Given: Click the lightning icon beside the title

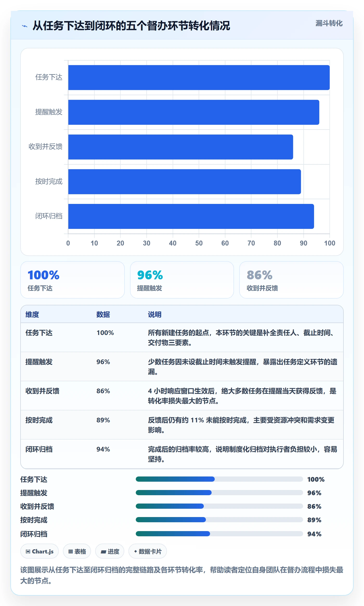Looking at the screenshot, I should point(25,26).
